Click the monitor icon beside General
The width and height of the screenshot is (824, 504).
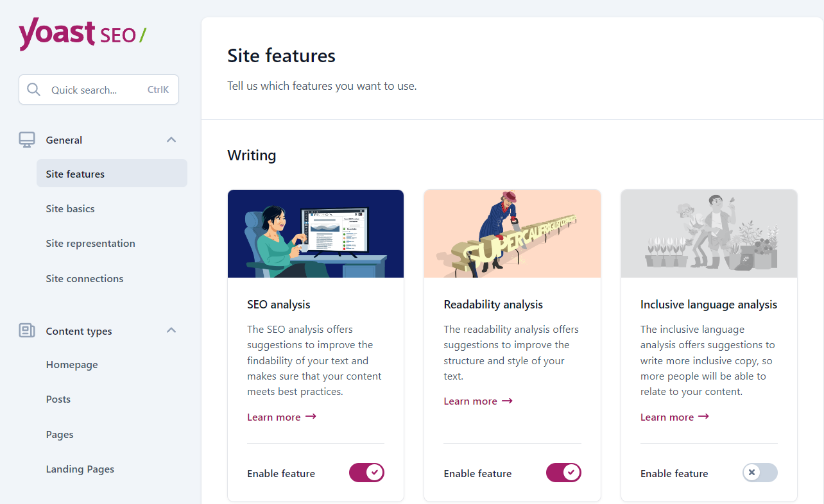click(27, 139)
